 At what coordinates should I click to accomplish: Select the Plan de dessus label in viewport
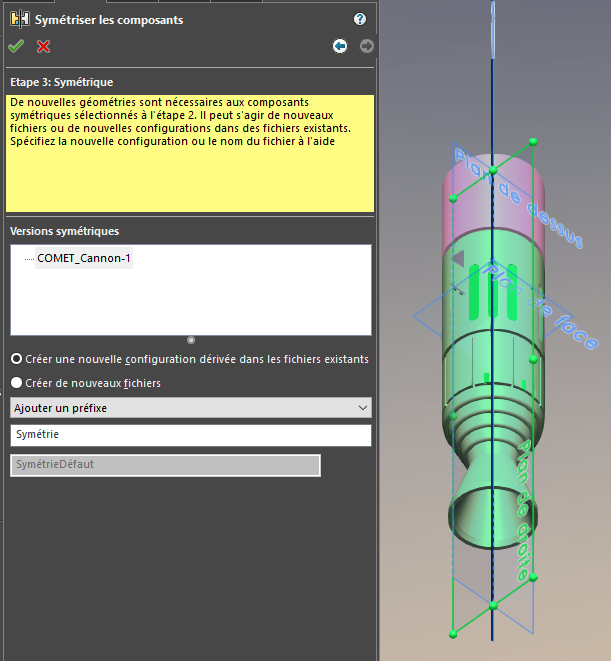click(x=519, y=198)
